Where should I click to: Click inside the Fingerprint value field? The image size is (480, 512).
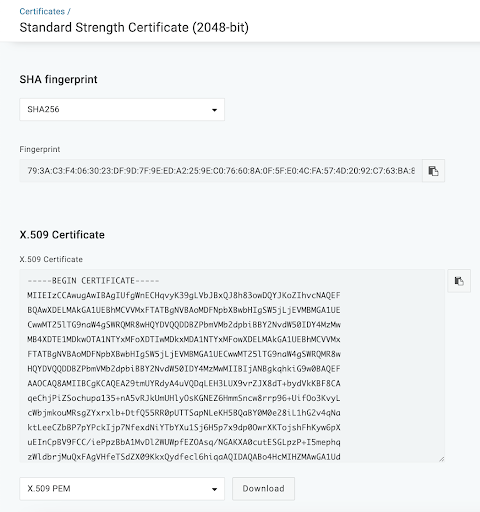pos(221,171)
